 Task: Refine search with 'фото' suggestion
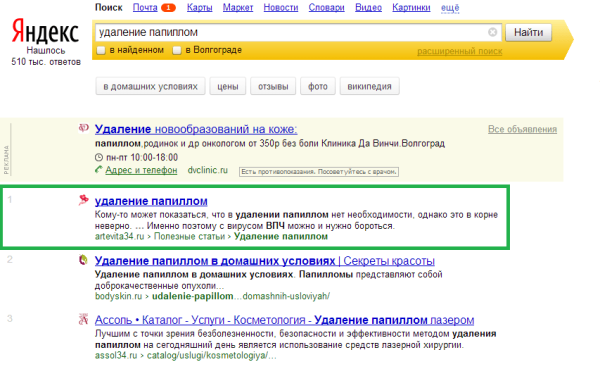(x=318, y=87)
